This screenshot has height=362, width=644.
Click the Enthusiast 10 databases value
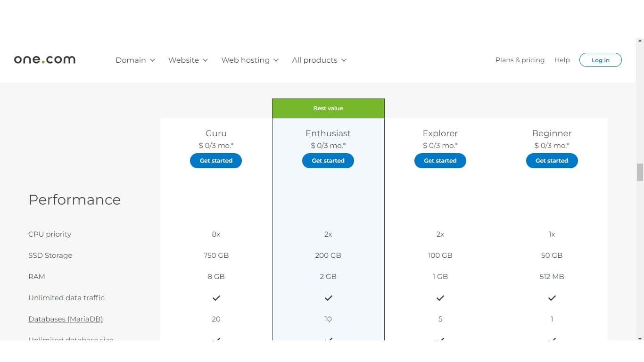pos(328,319)
